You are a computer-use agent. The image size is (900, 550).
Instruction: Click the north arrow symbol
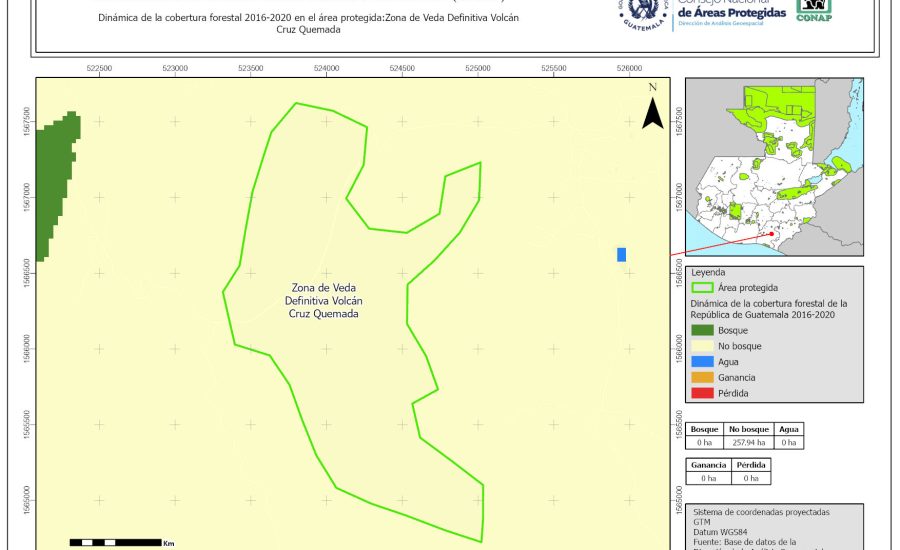(x=652, y=108)
